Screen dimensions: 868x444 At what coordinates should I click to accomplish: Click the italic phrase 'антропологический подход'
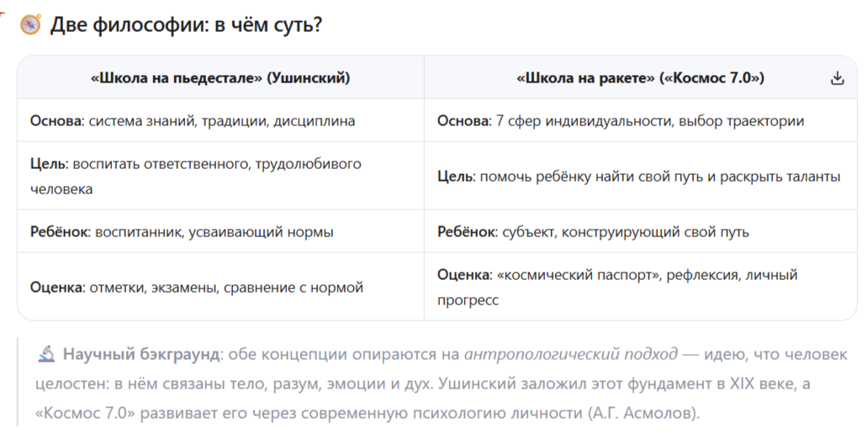(570, 354)
